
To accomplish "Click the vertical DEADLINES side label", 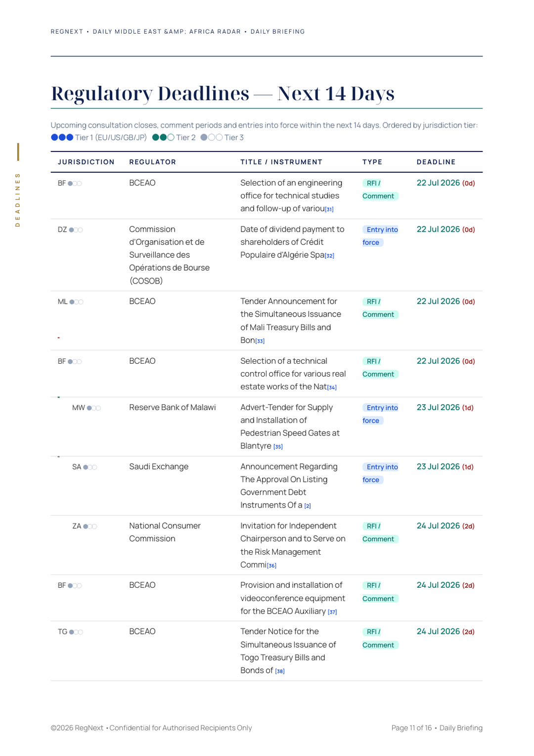I will pos(18,200).
